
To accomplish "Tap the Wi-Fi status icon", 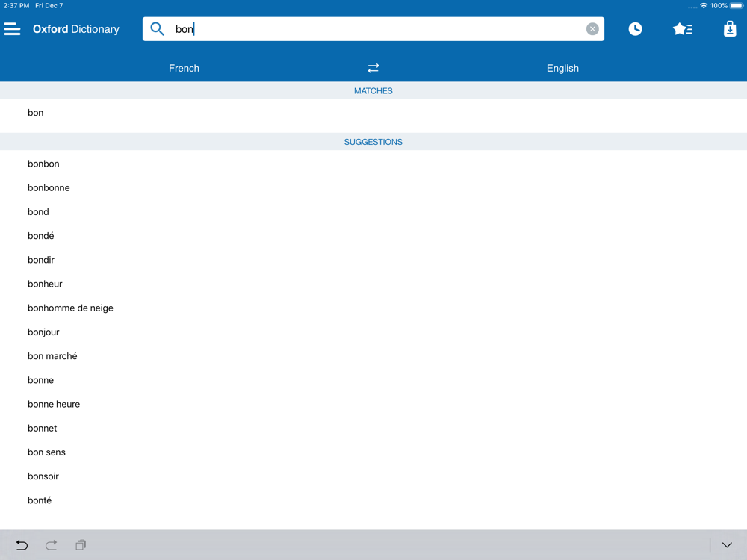I will 704,6.
